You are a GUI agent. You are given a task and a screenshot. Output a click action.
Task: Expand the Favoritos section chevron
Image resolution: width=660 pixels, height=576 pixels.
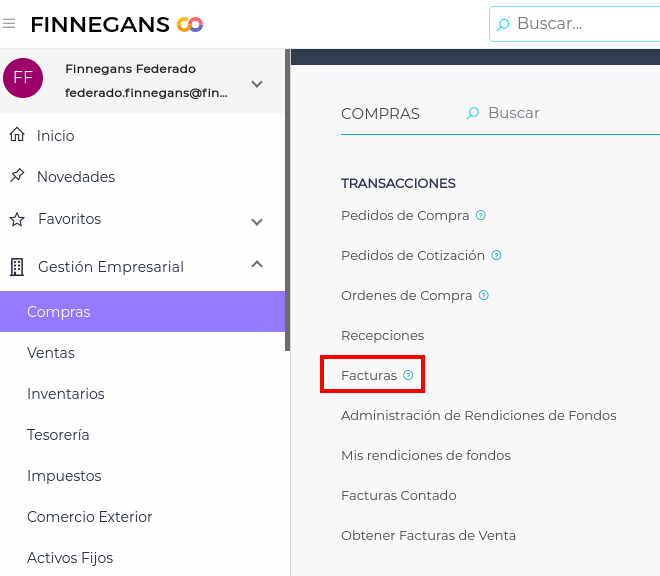257,222
